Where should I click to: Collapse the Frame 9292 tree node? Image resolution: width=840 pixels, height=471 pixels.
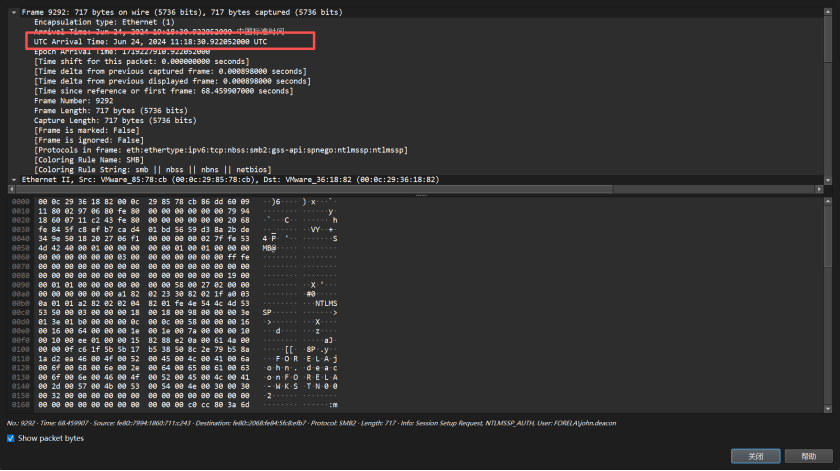13,11
